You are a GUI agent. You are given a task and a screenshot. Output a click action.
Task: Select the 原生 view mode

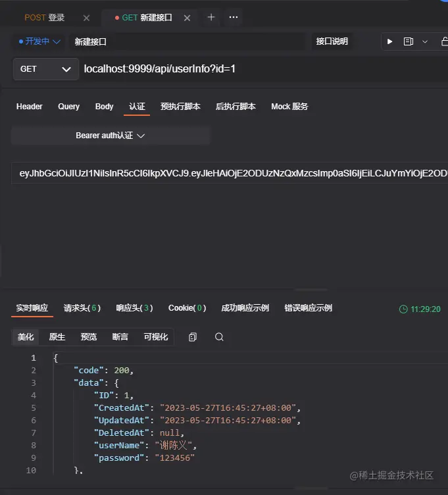[57, 337]
